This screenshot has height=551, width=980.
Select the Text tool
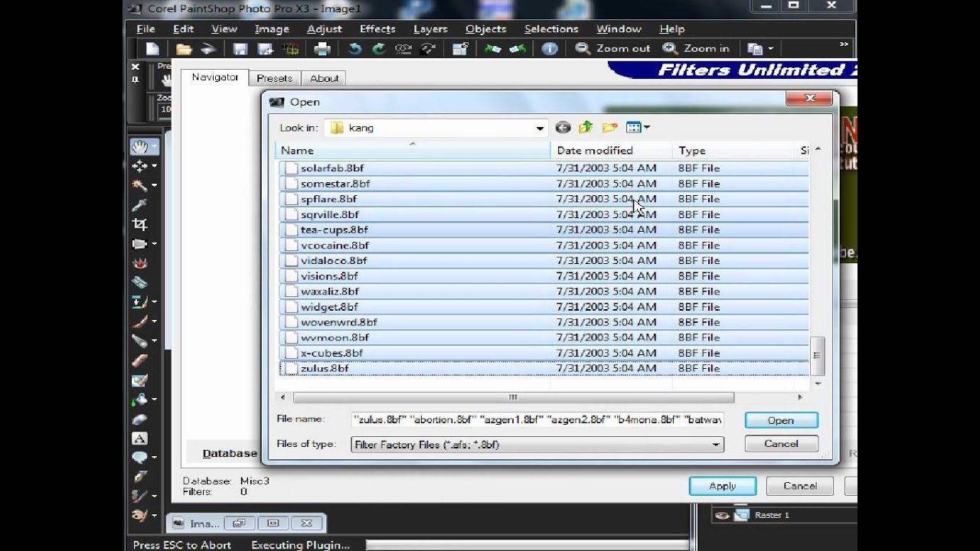139,439
